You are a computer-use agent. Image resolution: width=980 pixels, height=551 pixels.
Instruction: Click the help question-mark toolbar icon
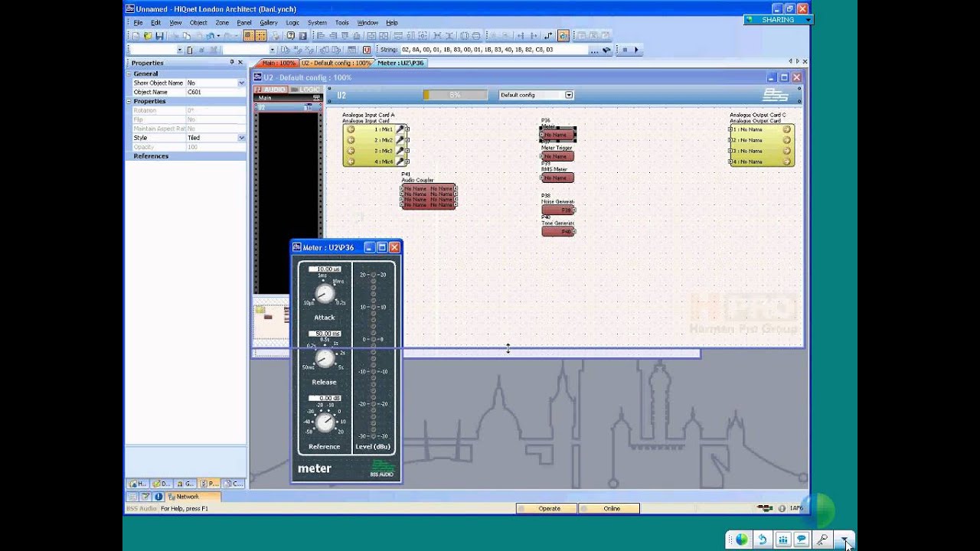(291, 36)
